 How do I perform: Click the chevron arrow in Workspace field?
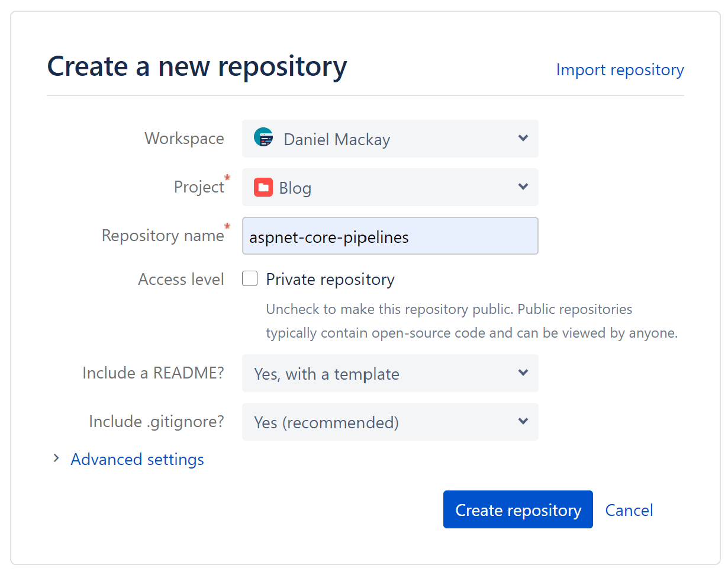[x=523, y=138]
